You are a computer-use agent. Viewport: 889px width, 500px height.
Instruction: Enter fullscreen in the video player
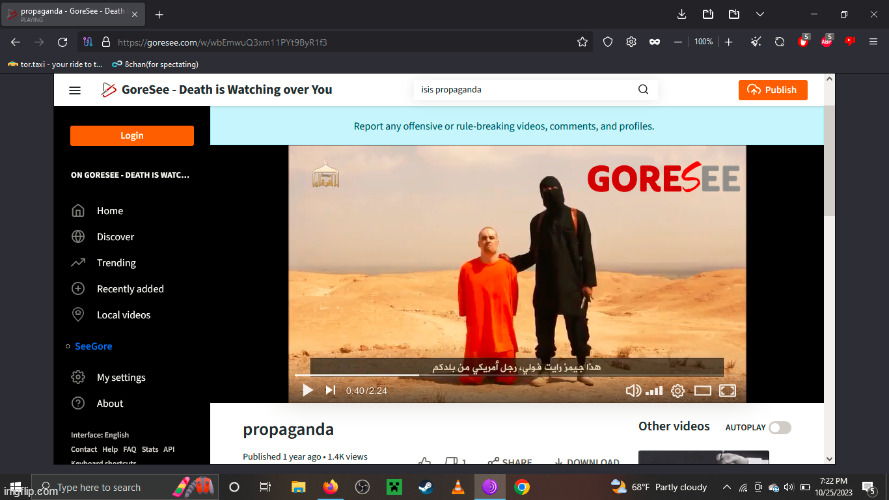click(x=727, y=391)
